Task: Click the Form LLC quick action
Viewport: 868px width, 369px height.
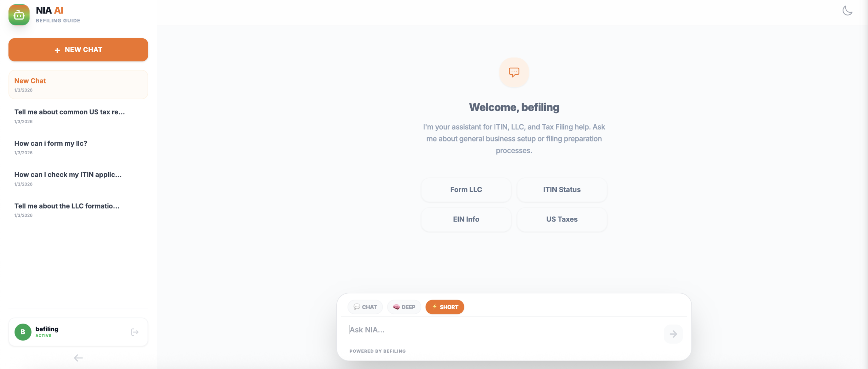Action: coord(466,190)
